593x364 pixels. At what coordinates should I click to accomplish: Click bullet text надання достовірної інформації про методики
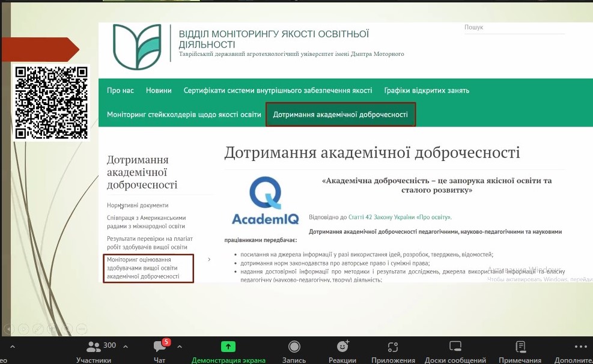pyautogui.click(x=403, y=276)
